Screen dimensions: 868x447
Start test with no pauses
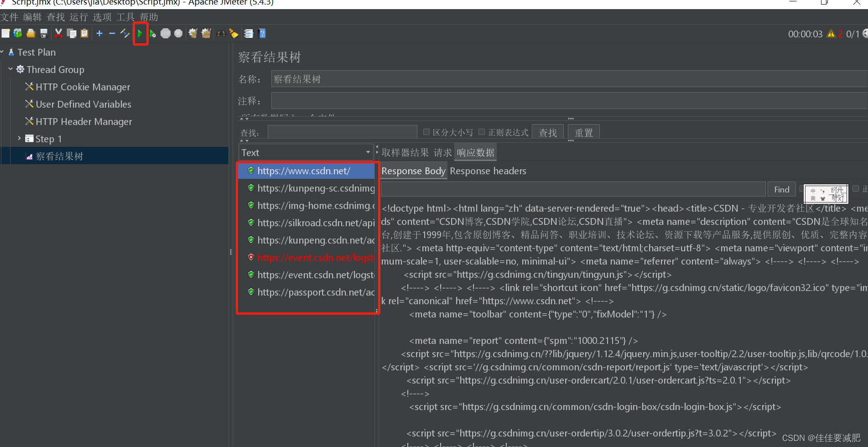(x=153, y=34)
